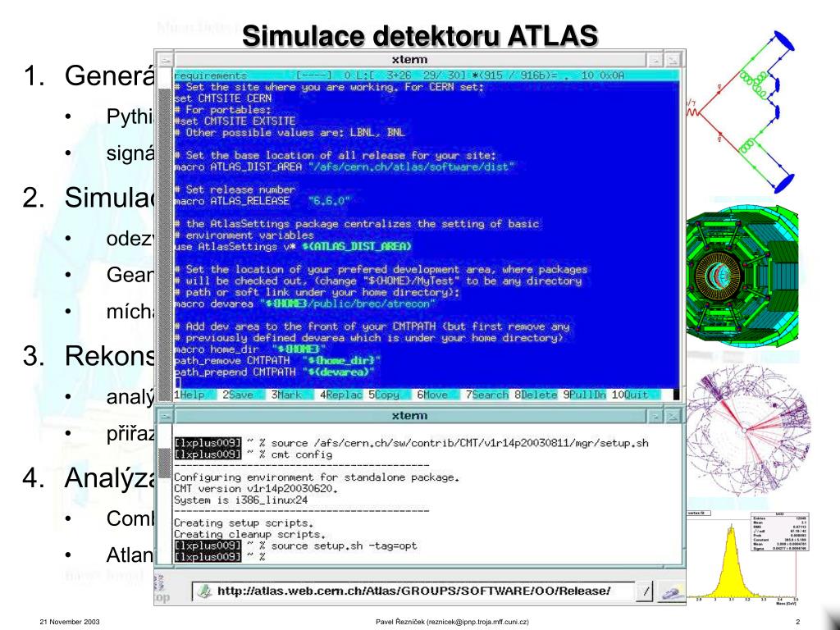Click the slash button next to URL field

[x=646, y=591]
